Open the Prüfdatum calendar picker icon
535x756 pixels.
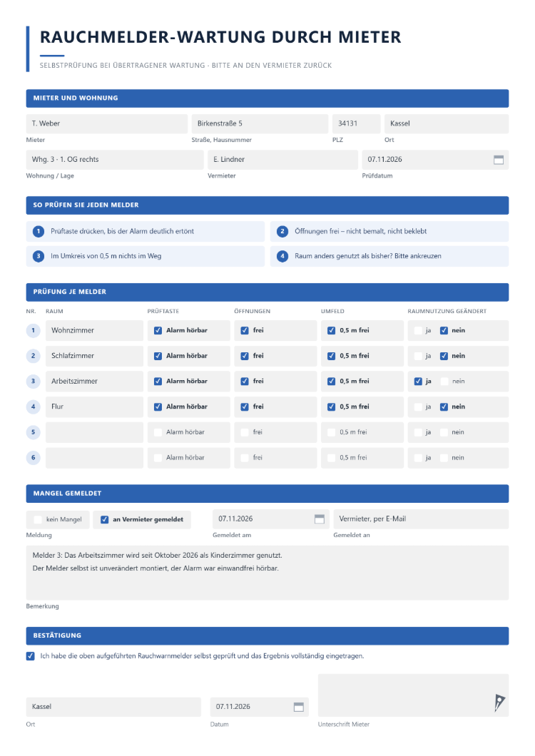[x=499, y=160]
